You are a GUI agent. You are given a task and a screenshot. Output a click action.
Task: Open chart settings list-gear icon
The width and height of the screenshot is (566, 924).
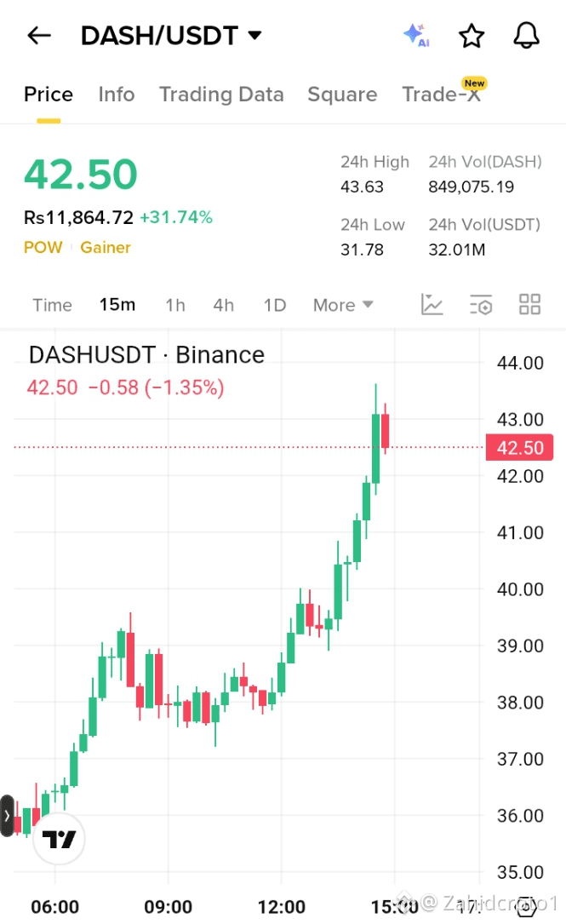tap(481, 305)
